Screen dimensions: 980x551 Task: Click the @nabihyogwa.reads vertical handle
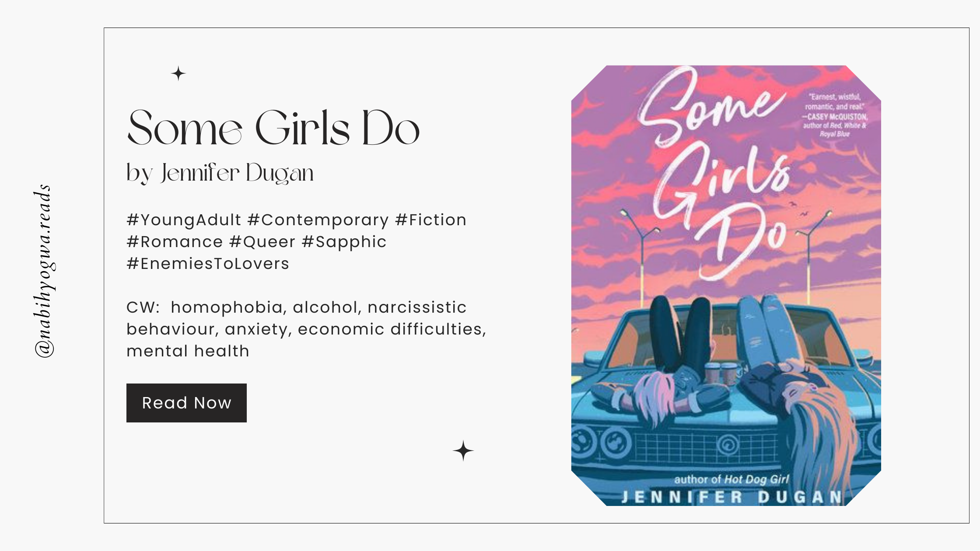44,272
